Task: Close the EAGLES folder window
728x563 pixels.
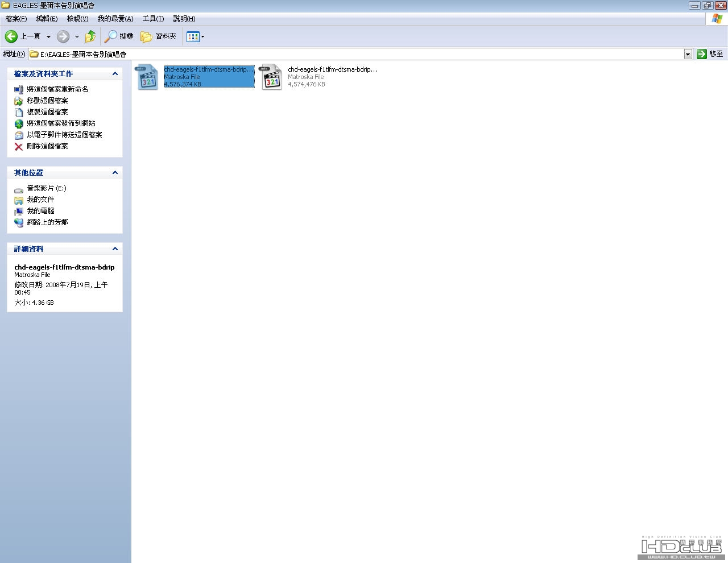Action: point(720,5)
